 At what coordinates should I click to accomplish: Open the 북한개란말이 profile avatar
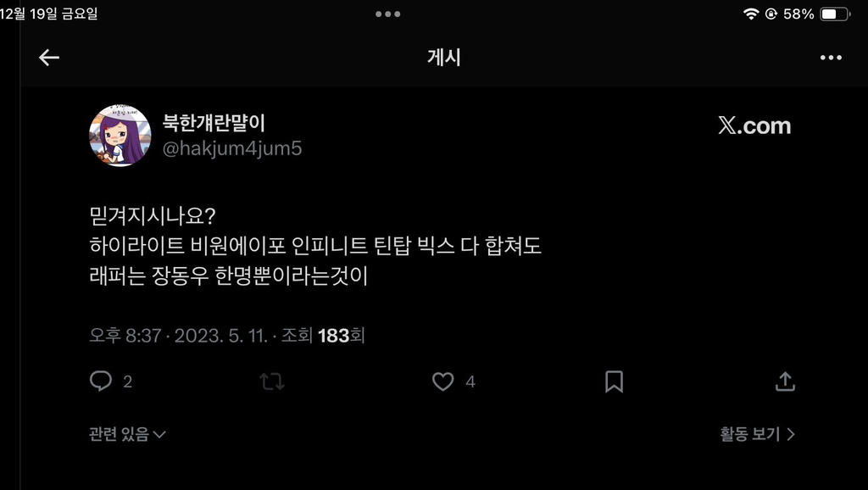[120, 135]
